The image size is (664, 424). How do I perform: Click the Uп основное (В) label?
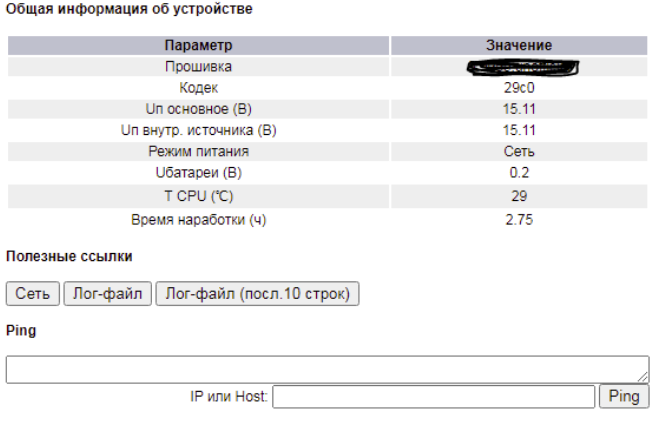199,109
